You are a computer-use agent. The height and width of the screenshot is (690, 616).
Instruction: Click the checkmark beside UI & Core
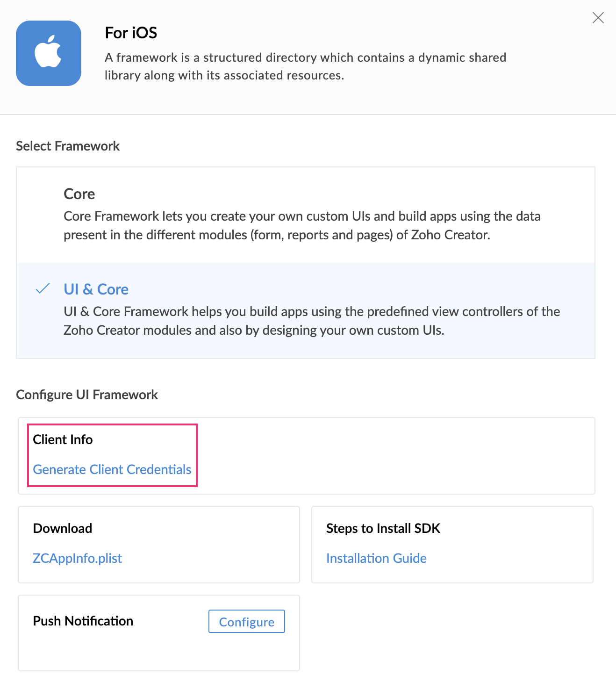click(43, 288)
